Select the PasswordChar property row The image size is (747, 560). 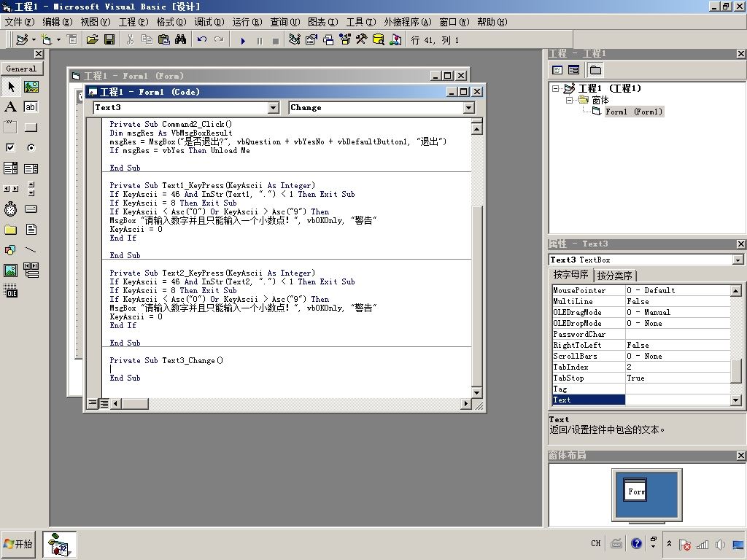coord(640,334)
